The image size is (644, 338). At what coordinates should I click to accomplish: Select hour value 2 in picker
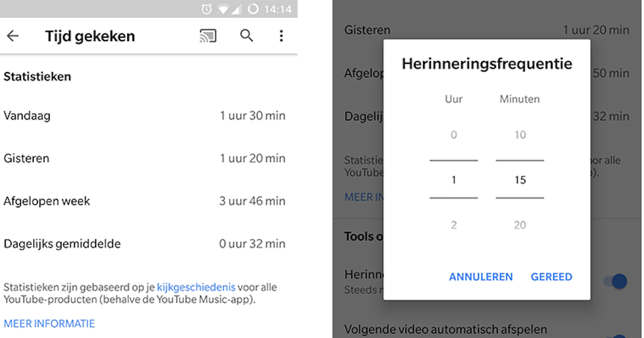454,225
